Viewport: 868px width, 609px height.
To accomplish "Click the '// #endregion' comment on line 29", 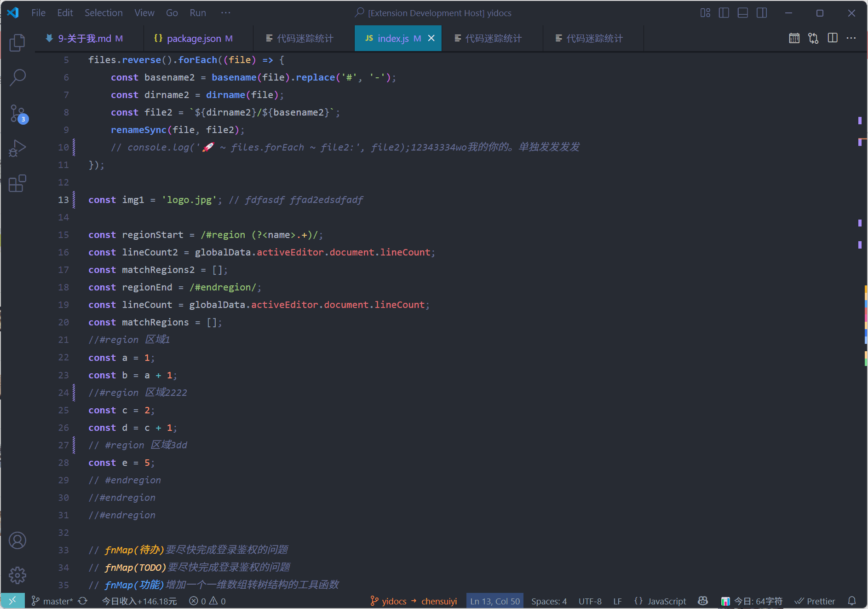I will 125,480.
